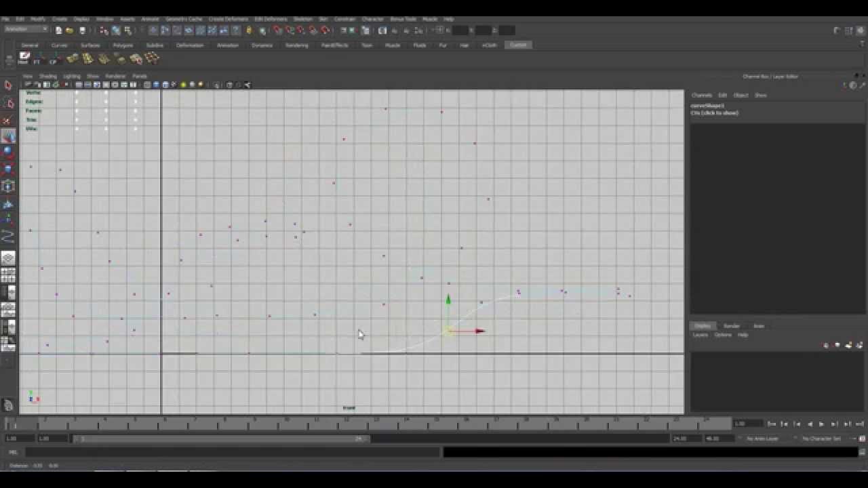Click the CP custom shelf button

[54, 59]
